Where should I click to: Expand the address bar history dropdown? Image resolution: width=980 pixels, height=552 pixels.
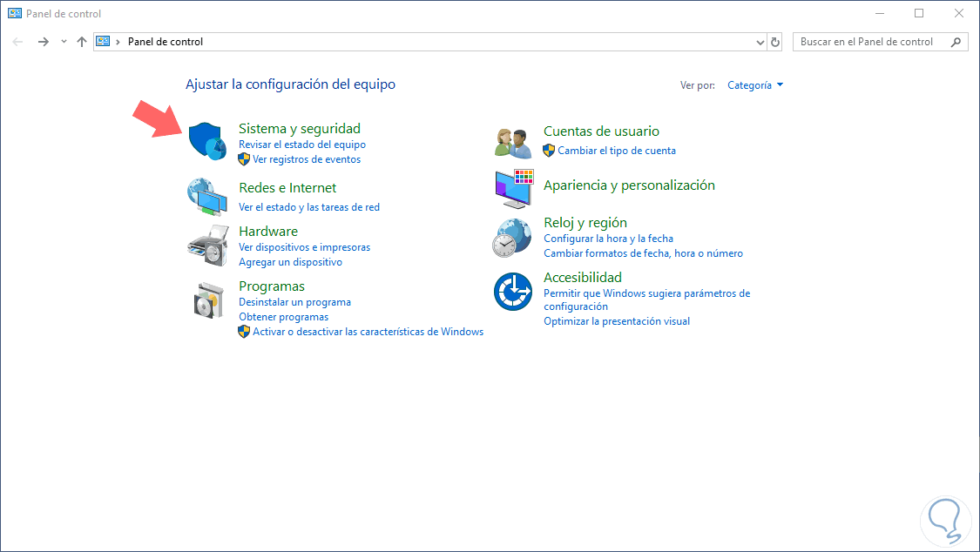[760, 42]
